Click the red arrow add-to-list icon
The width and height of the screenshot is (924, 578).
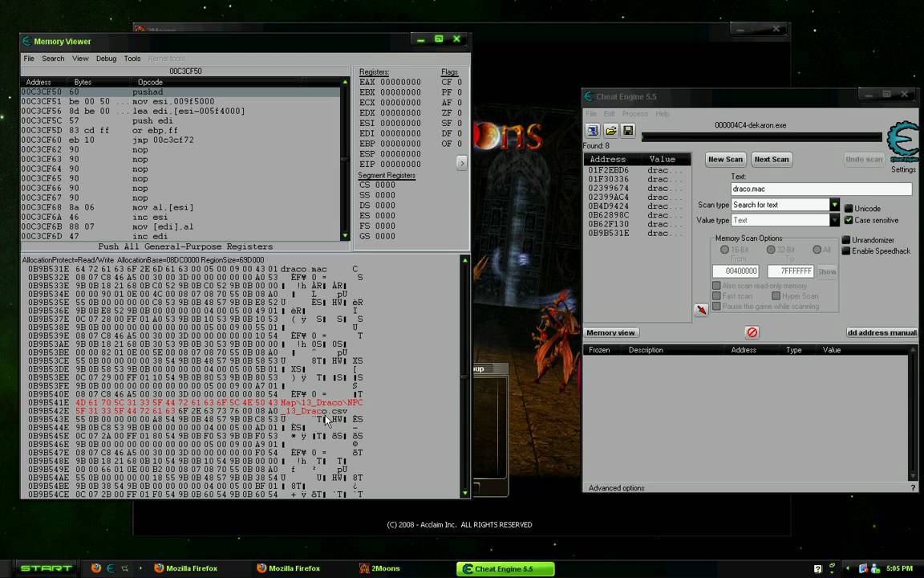[701, 310]
